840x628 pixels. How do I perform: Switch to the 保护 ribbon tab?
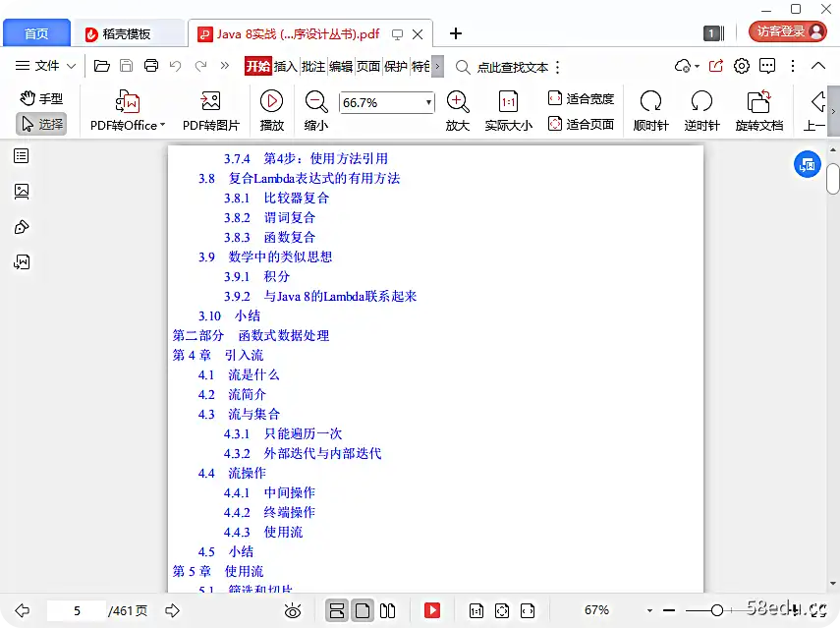[x=396, y=67]
